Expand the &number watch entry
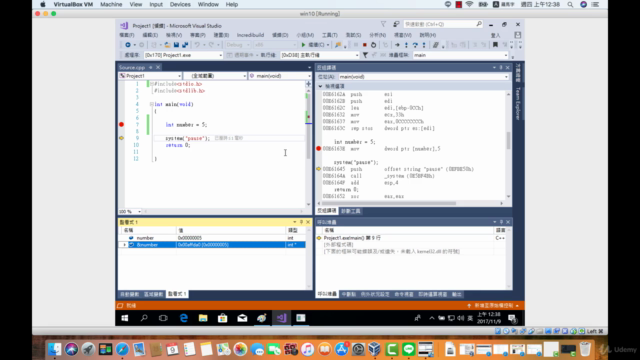640x360 pixels. 124,245
